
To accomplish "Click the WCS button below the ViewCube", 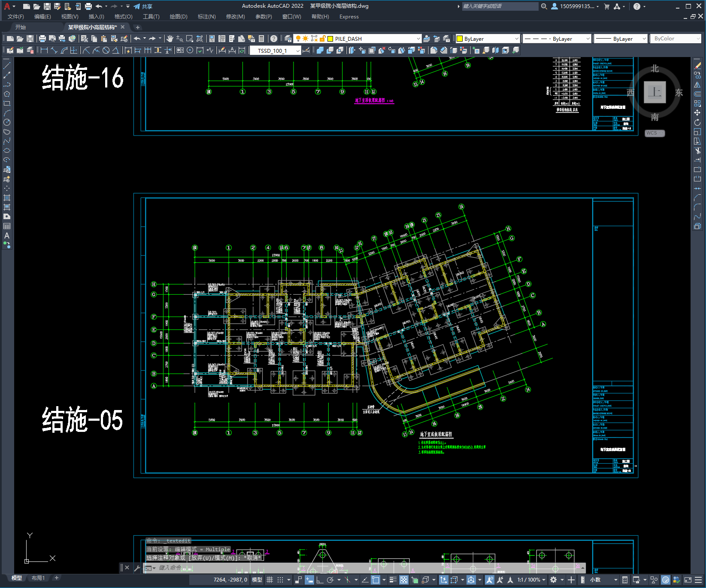I will [x=654, y=133].
